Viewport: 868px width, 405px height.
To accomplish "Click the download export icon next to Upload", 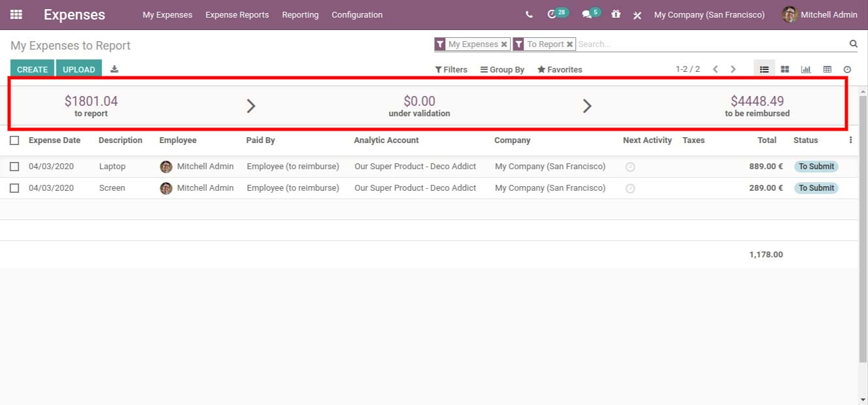I will pyautogui.click(x=114, y=69).
